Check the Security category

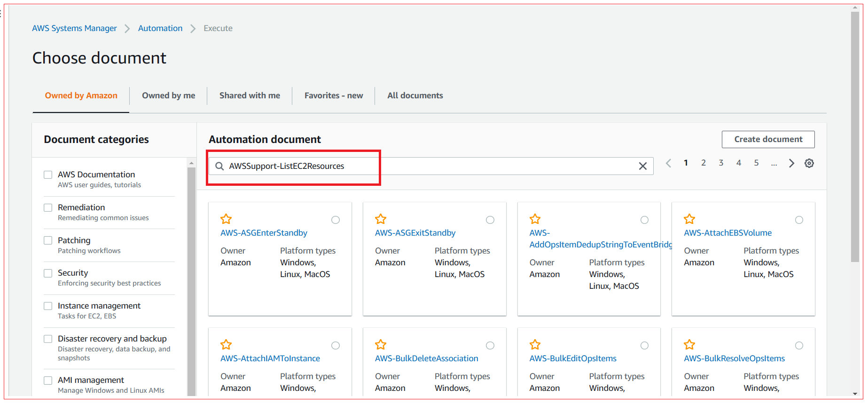click(48, 273)
